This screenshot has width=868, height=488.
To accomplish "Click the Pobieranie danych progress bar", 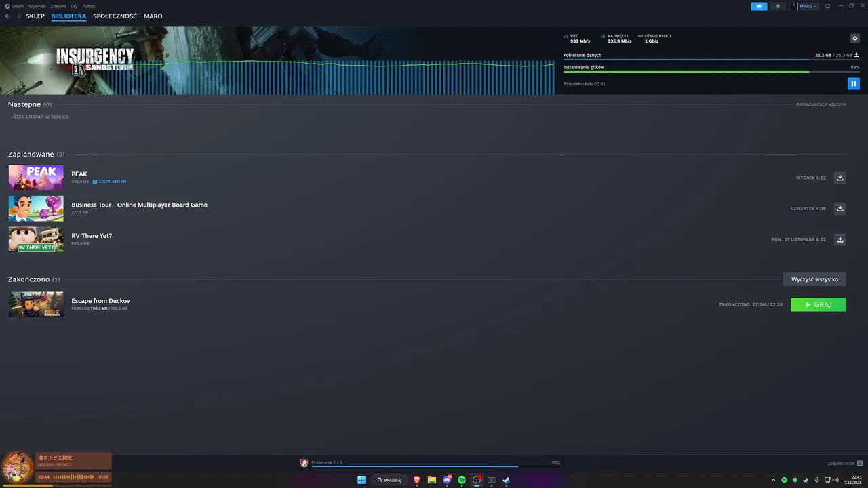I will click(711, 60).
